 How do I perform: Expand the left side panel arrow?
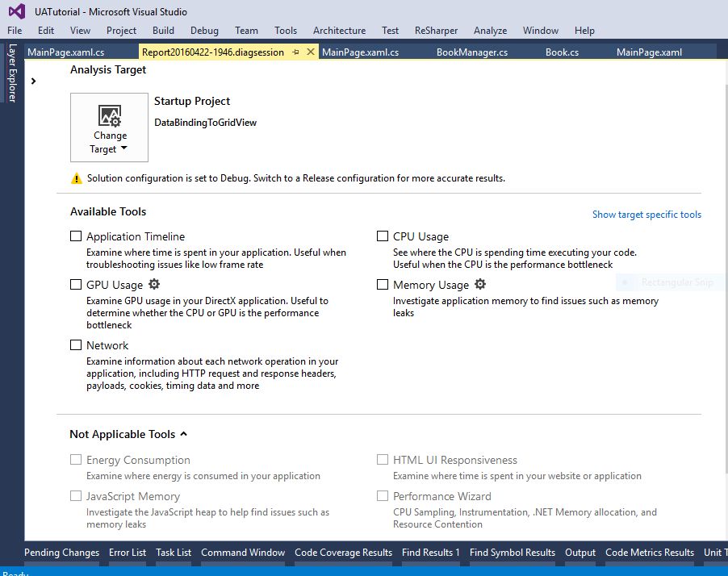[33, 81]
